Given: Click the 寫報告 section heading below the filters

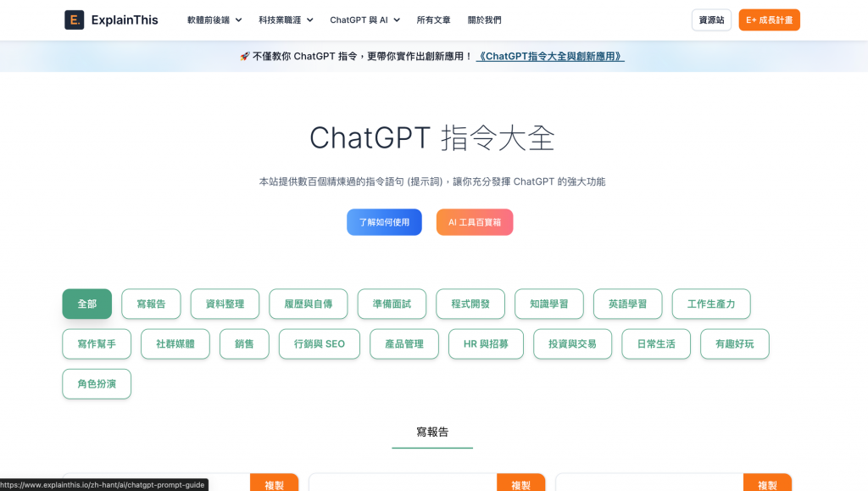Looking at the screenshot, I should (x=432, y=432).
